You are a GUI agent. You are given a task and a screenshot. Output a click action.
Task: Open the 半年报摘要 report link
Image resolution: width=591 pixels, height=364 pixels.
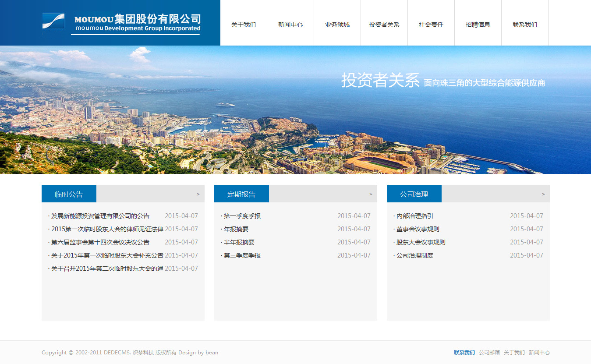pyautogui.click(x=239, y=242)
